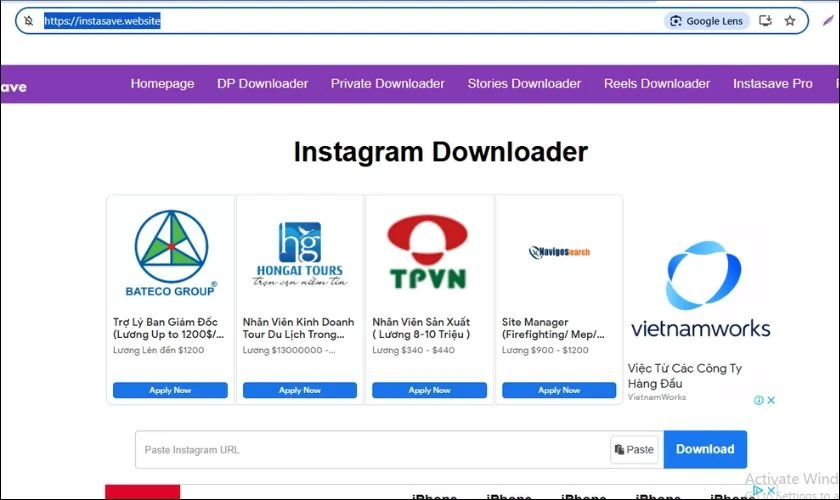Image resolution: width=840 pixels, height=500 pixels.
Task: Click the Instagram Downloader heading
Action: point(440,152)
